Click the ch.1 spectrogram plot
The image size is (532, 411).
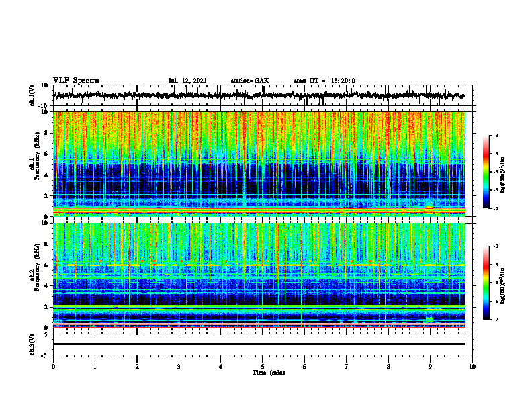pyautogui.click(x=259, y=164)
